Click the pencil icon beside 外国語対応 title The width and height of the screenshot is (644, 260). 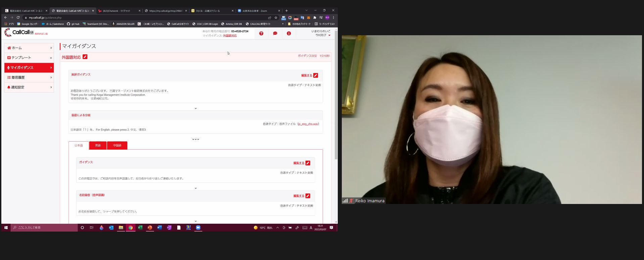coord(85,57)
